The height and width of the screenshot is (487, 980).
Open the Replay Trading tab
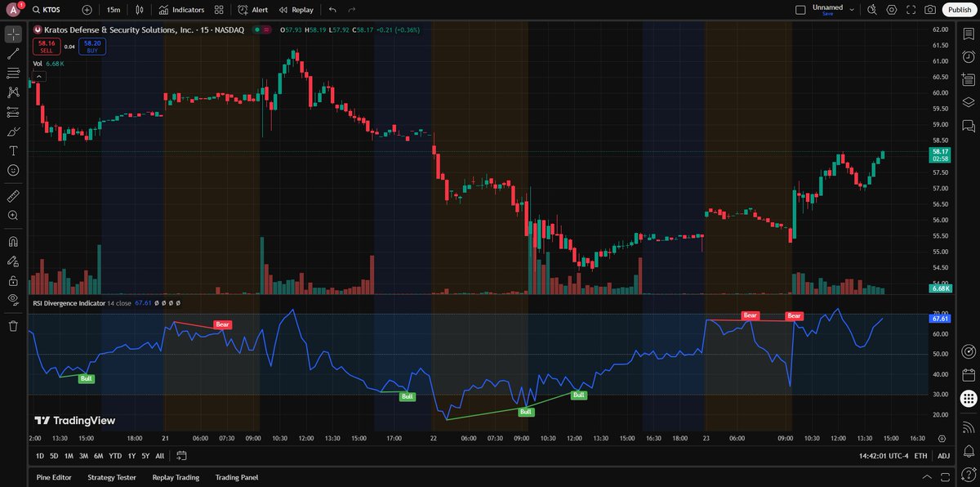coord(176,477)
